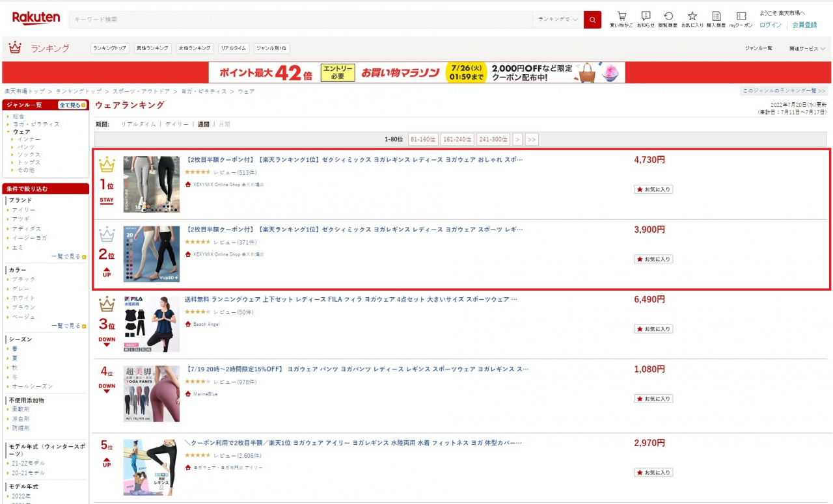Open reviews レビュー(2,606件)
The image size is (833, 504).
tap(238, 456)
